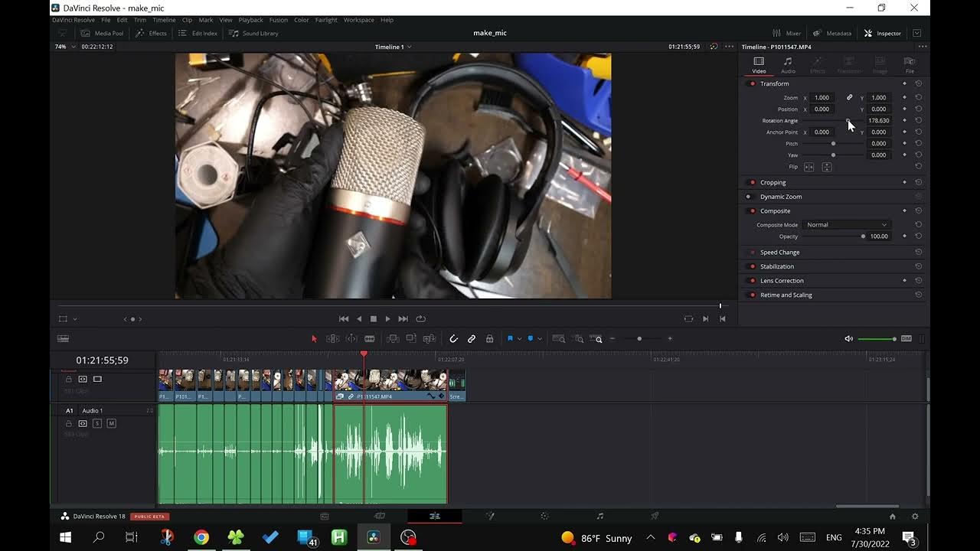
Task: Play the timeline in reverse
Action: [359, 318]
